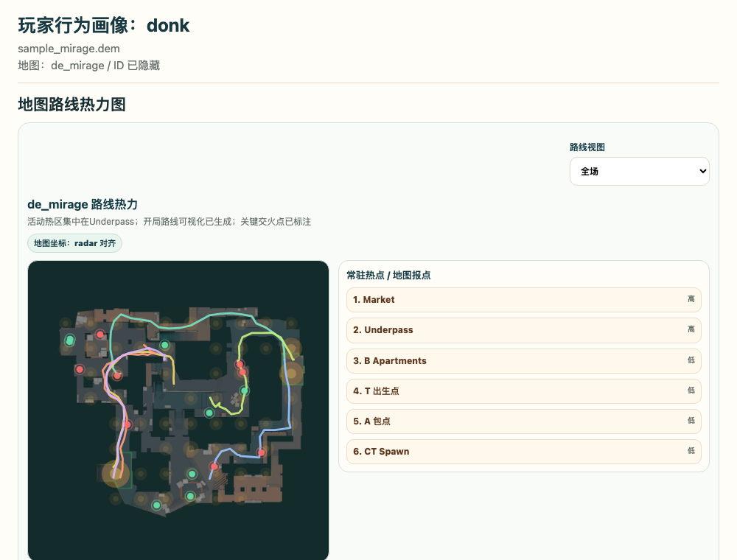
Task: Click the de_mirage radar map image
Action: point(178,410)
